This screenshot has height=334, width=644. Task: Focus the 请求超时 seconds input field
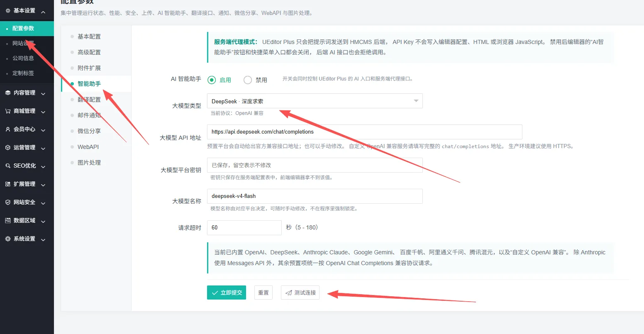coord(244,227)
